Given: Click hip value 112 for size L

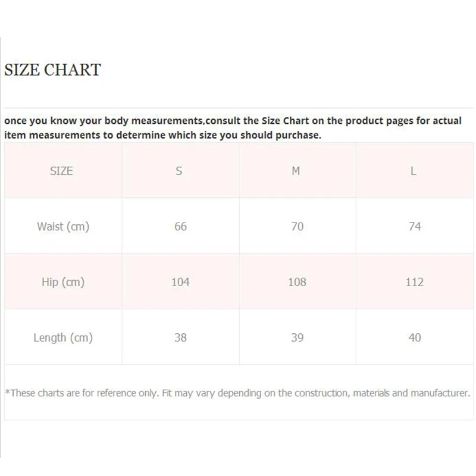Looking at the screenshot, I should point(415,282).
